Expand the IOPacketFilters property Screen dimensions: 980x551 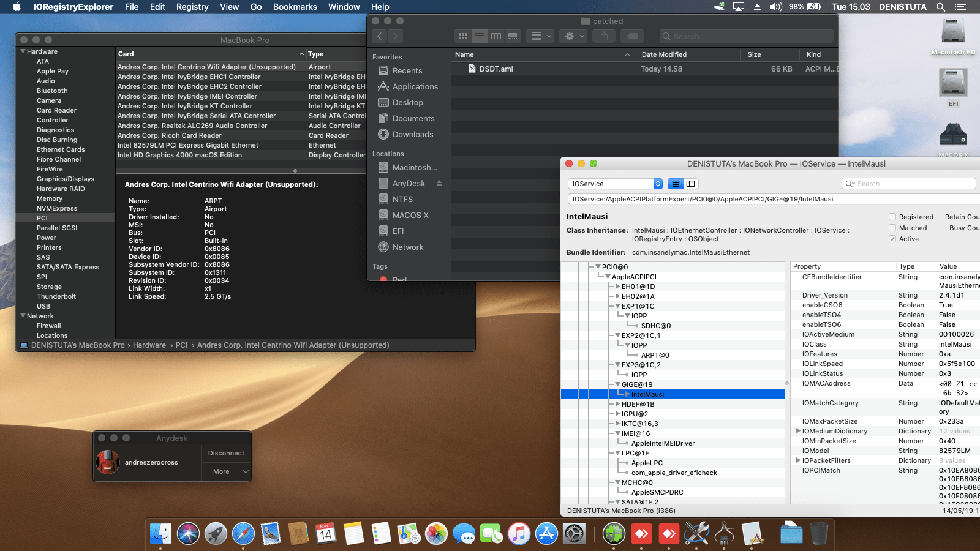click(x=798, y=460)
